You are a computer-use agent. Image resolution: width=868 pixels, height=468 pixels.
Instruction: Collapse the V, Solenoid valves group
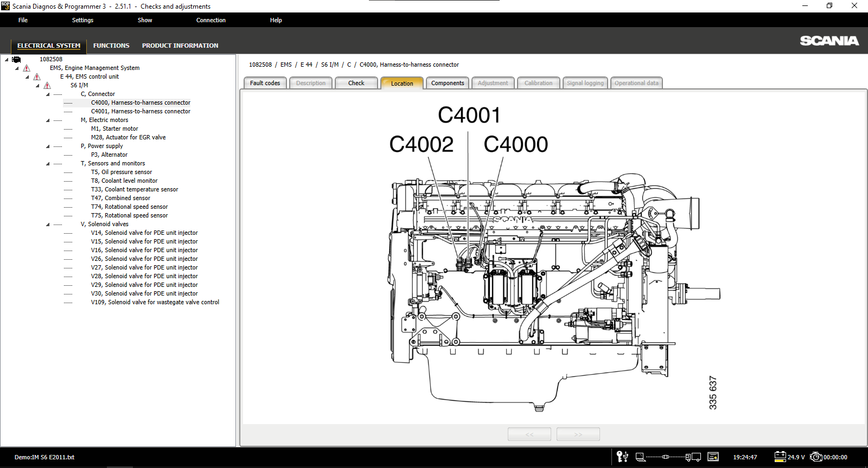tap(48, 225)
